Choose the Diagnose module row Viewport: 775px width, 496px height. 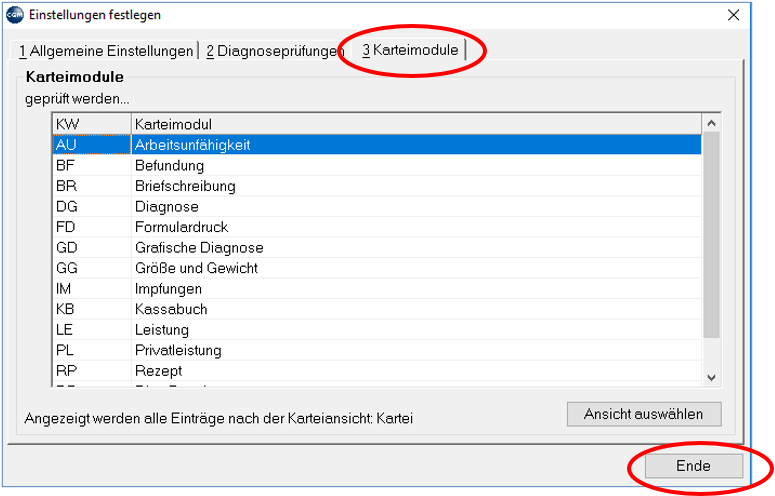pos(377,207)
